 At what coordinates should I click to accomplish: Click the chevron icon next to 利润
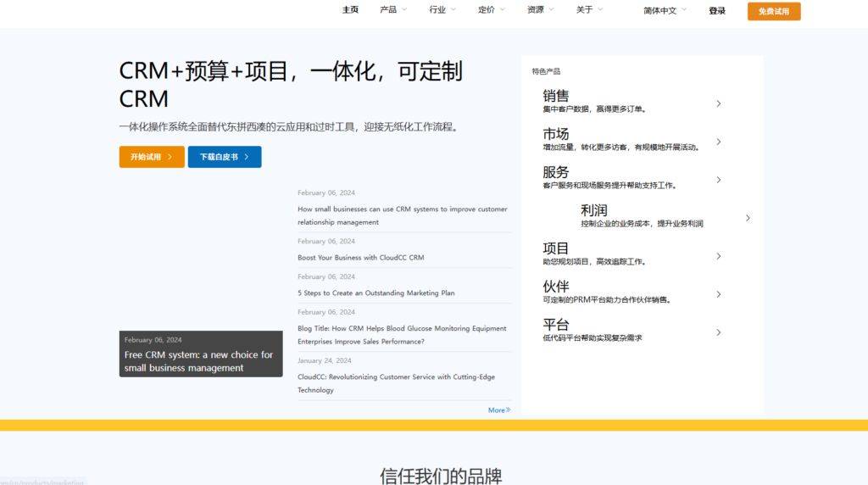point(747,218)
